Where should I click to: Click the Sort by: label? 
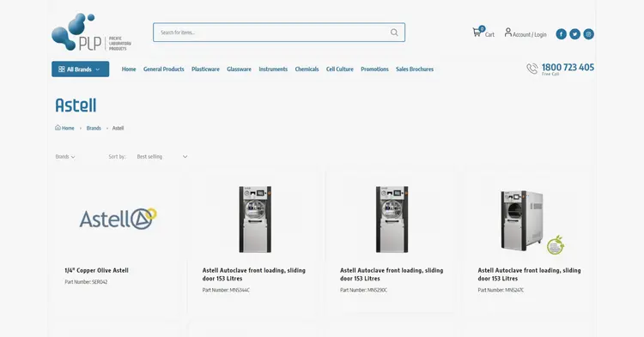tap(117, 157)
